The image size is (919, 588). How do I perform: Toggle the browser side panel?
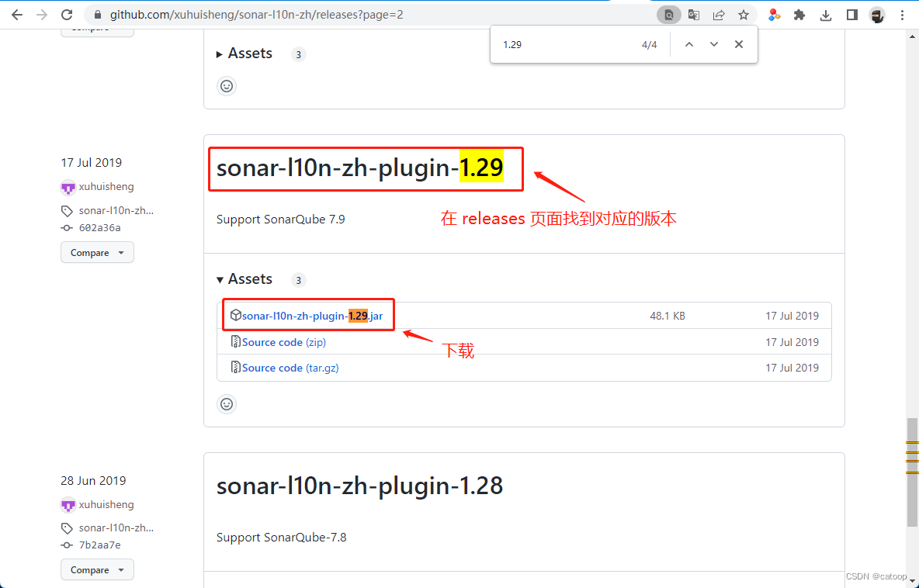(x=852, y=16)
